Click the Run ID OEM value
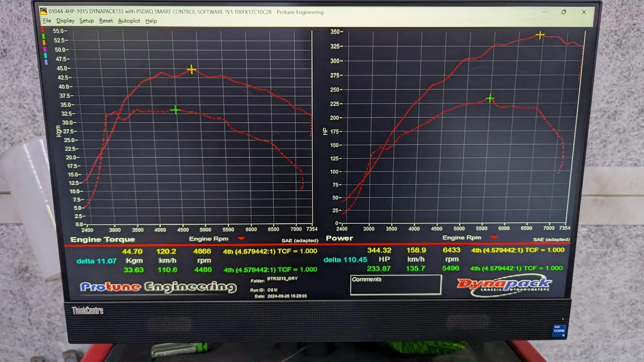This screenshot has height=362, width=644. coord(272,290)
